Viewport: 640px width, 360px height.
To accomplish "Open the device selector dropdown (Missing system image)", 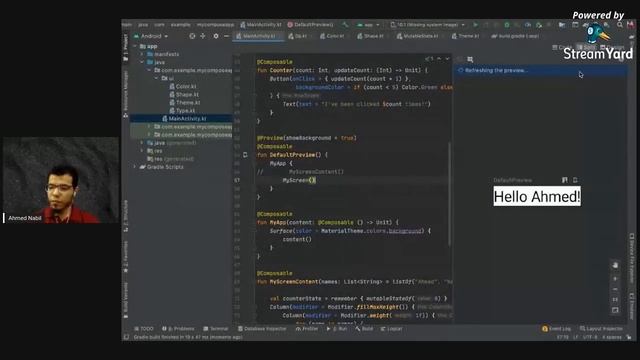I will click(x=428, y=25).
